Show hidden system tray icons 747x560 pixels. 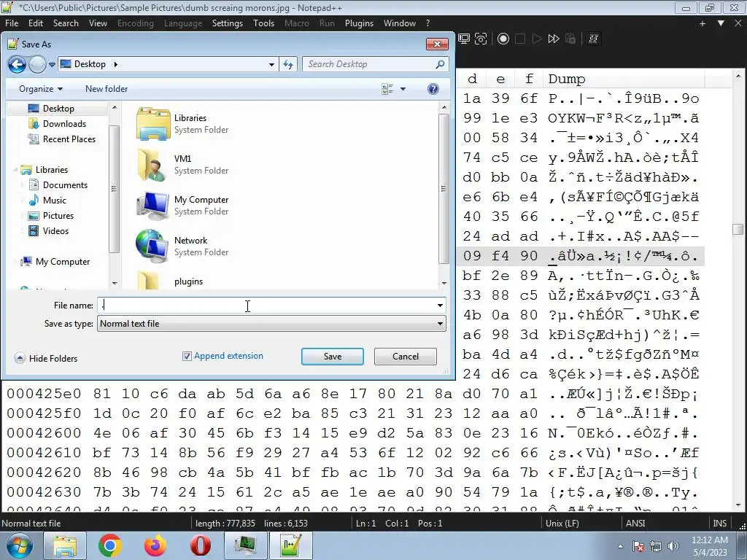620,546
